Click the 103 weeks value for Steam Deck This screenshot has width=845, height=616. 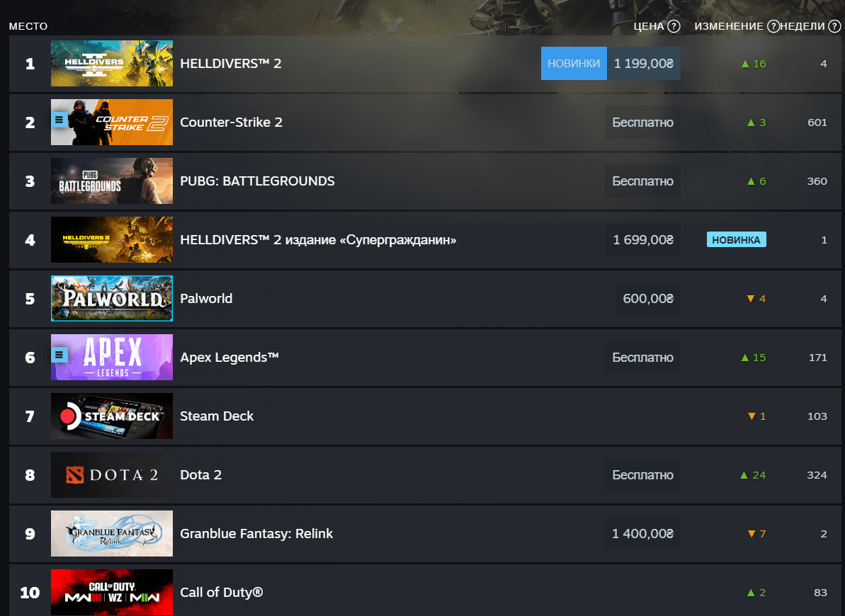tap(817, 416)
